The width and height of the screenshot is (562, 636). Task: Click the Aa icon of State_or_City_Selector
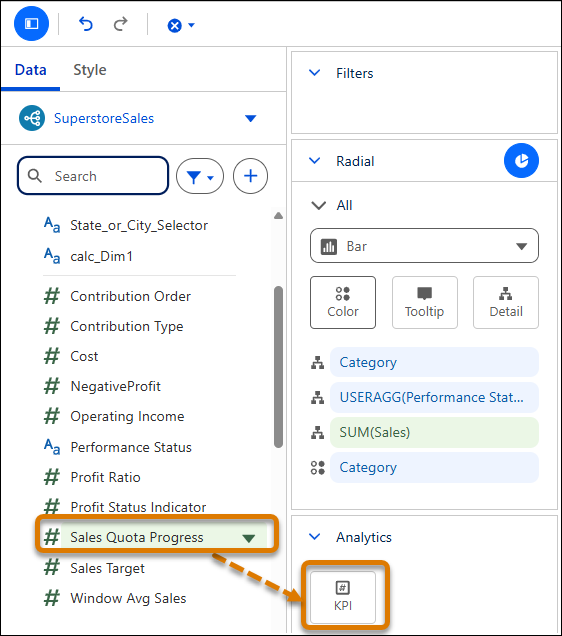pyautogui.click(x=52, y=225)
